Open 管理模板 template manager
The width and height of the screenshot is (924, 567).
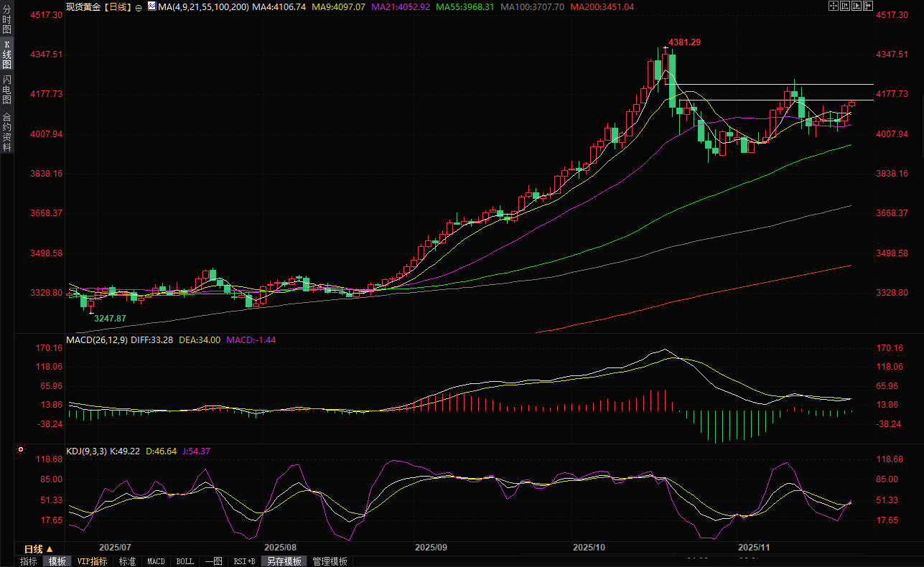(330, 561)
